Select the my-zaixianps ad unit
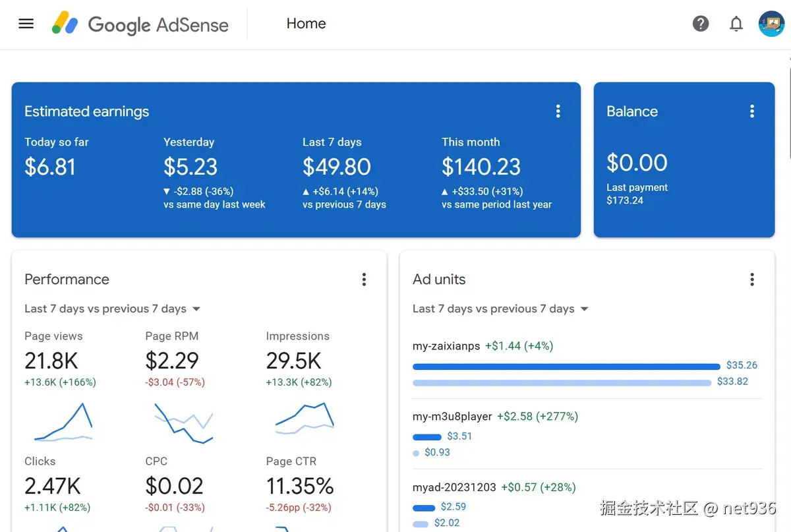Screen dimensions: 791x532 446,345
